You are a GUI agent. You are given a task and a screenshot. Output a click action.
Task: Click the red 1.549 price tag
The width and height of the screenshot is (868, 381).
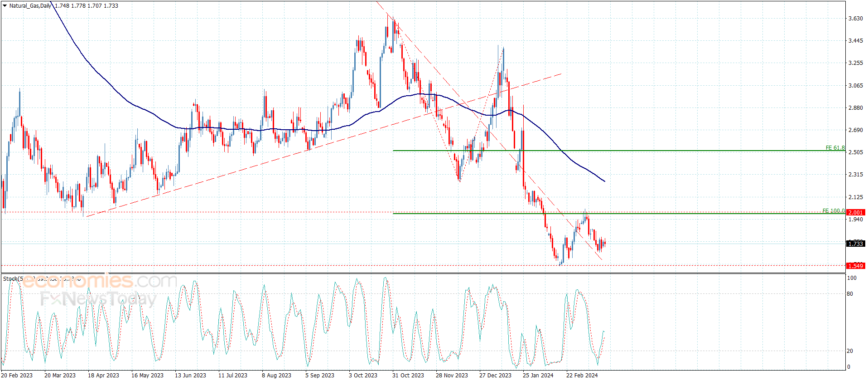point(855,266)
